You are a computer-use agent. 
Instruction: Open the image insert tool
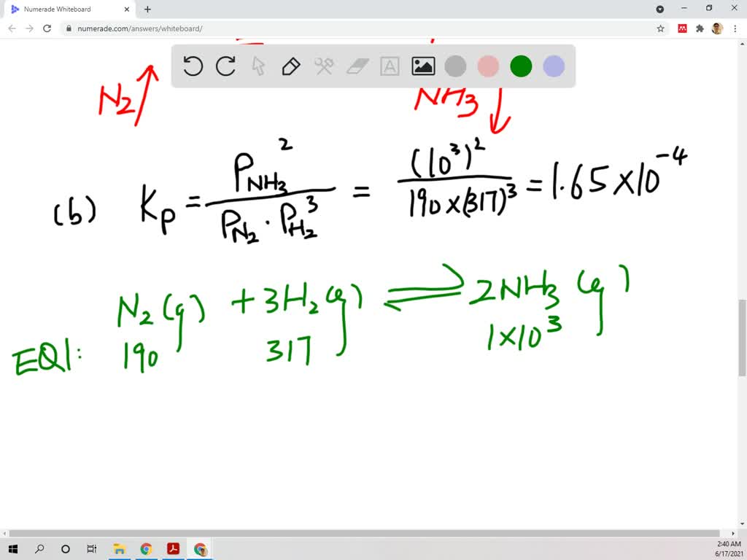click(x=423, y=66)
